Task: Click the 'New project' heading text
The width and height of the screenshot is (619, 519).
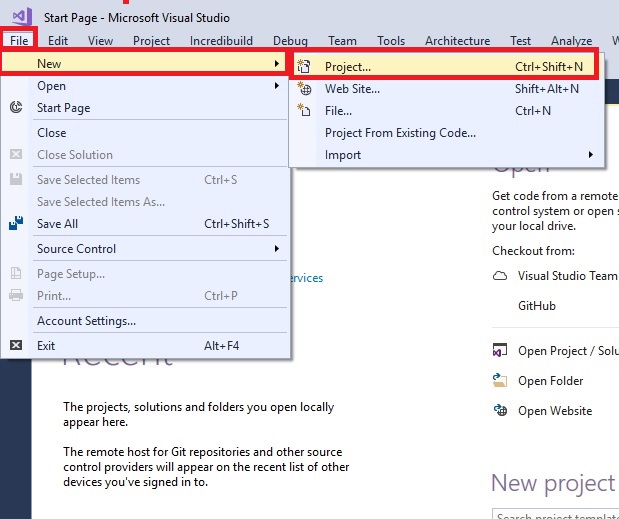Action: pos(553,483)
